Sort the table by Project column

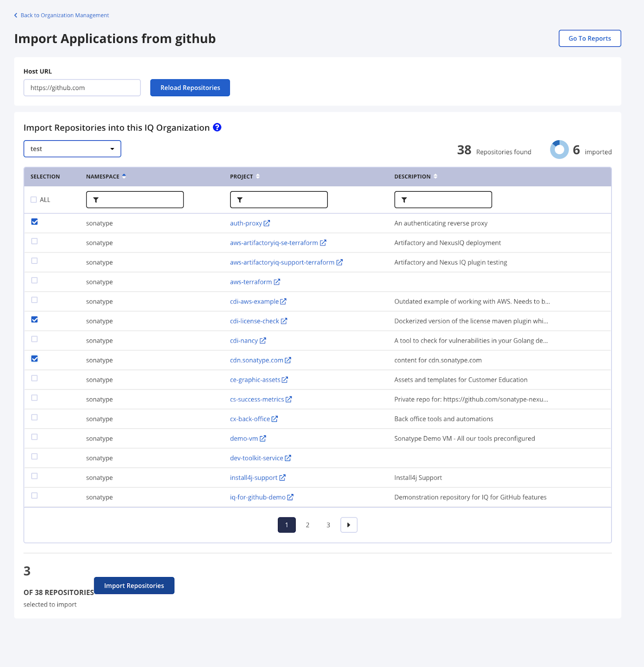point(258,176)
